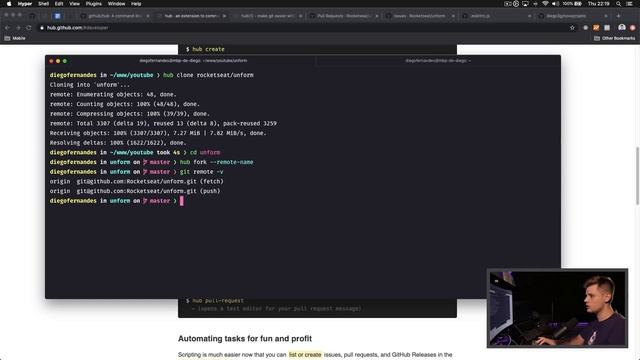Click the pinned blue document tab
Viewport: 640px width, 360px height.
click(58, 16)
